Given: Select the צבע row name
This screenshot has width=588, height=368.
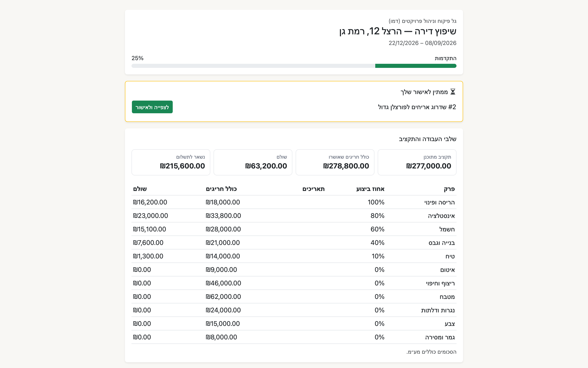Looking at the screenshot, I should (450, 324).
